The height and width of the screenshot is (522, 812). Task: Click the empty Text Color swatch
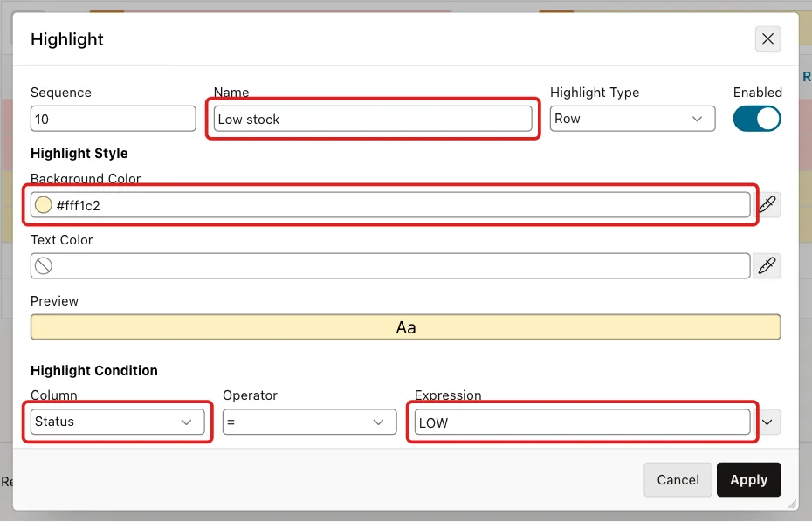tap(44, 265)
